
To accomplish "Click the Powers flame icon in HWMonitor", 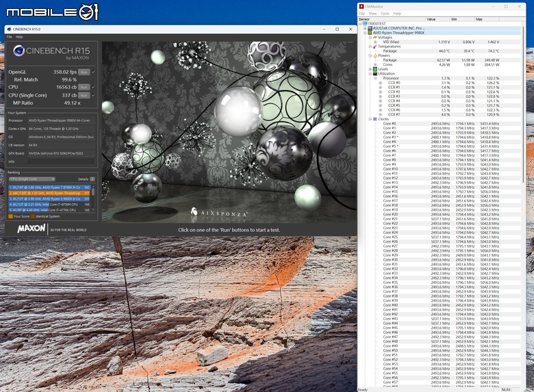I will tap(375, 55).
